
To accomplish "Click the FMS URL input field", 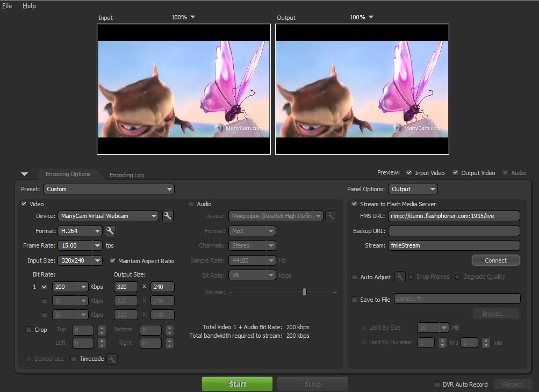I will click(454, 216).
